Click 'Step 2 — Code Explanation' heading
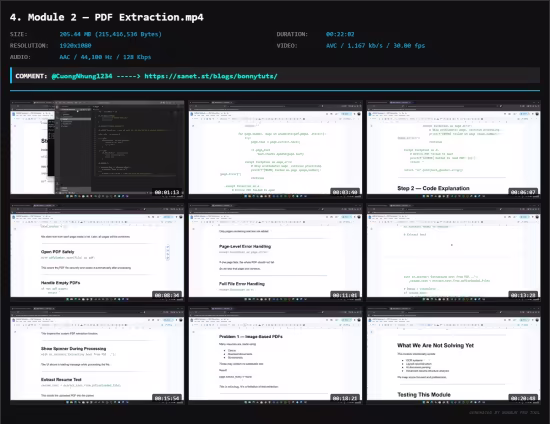This screenshot has width=550, height=424. (x=433, y=188)
